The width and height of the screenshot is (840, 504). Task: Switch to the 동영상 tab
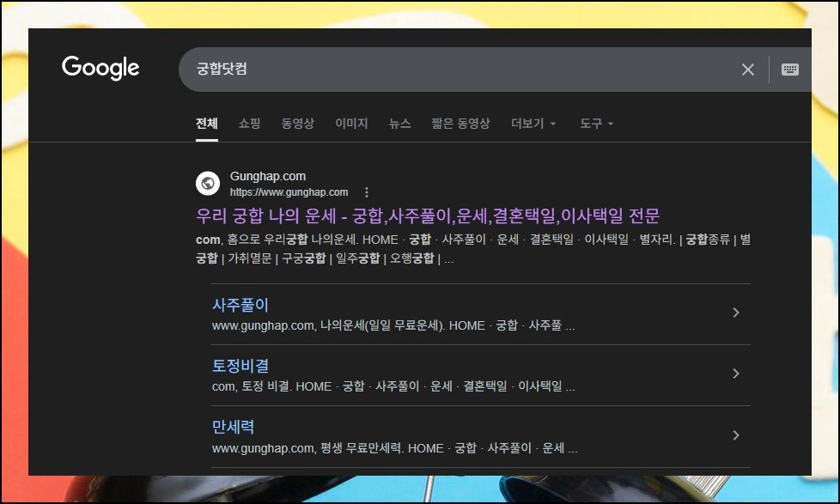pos(298,124)
